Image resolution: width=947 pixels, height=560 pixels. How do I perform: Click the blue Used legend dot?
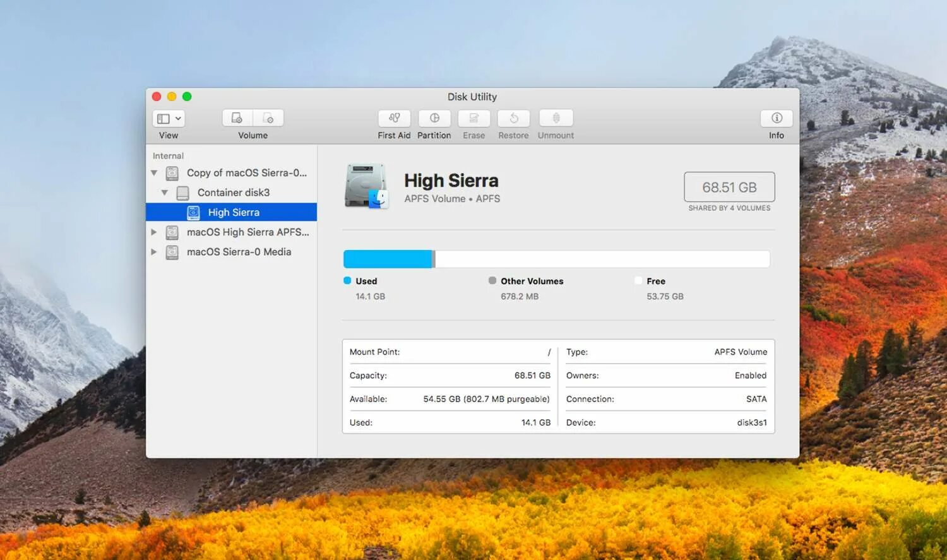coord(347,280)
